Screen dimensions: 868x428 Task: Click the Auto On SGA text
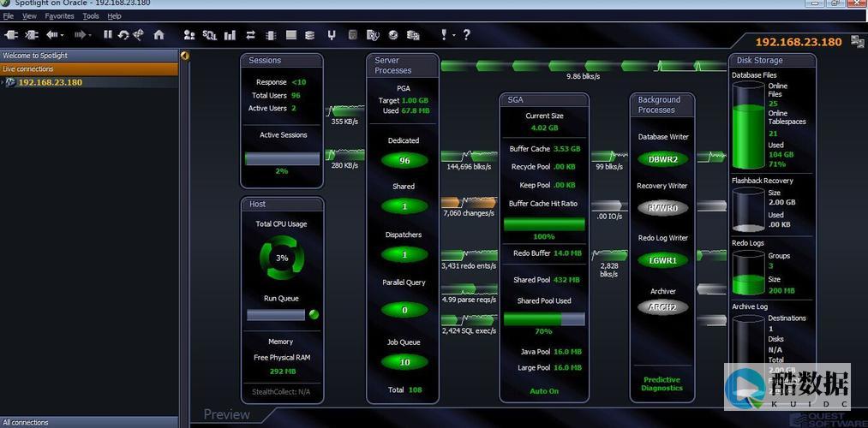[544, 391]
